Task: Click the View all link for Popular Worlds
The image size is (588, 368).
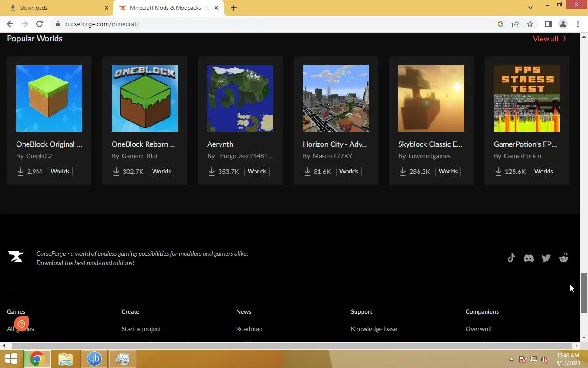Action: pos(545,39)
